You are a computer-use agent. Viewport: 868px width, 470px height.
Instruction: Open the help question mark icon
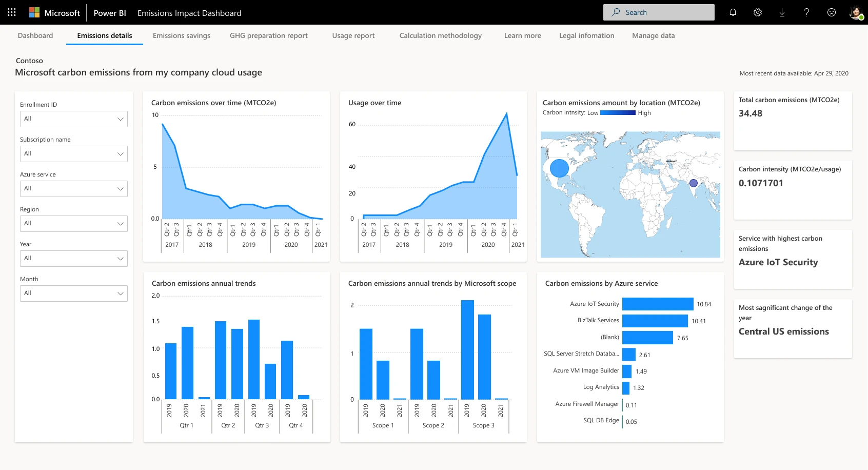[806, 12]
